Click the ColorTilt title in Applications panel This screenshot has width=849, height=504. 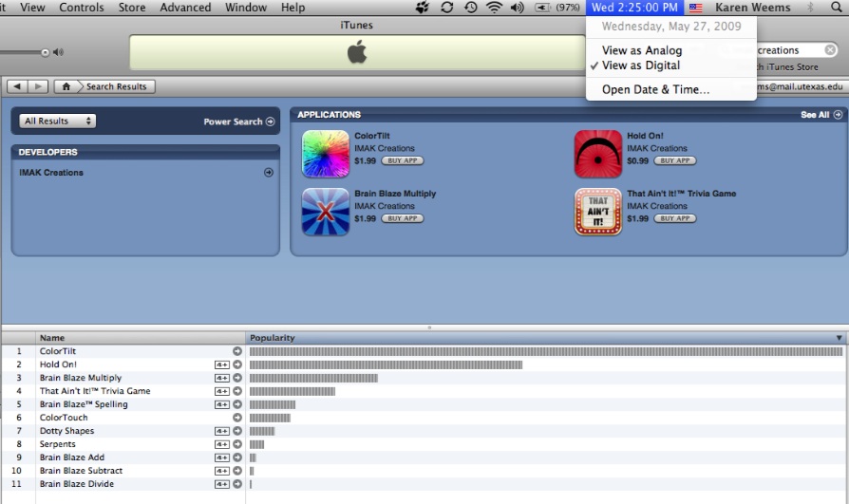coord(372,136)
